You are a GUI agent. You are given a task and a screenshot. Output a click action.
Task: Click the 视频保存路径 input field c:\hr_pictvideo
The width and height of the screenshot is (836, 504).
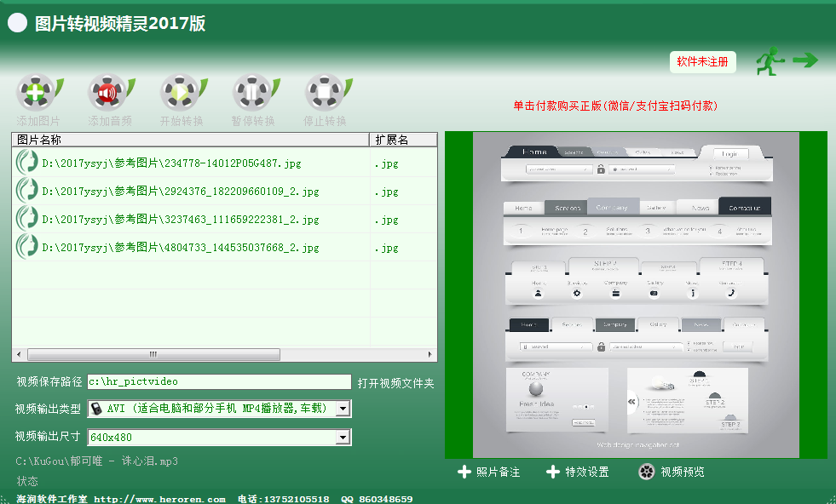(219, 381)
